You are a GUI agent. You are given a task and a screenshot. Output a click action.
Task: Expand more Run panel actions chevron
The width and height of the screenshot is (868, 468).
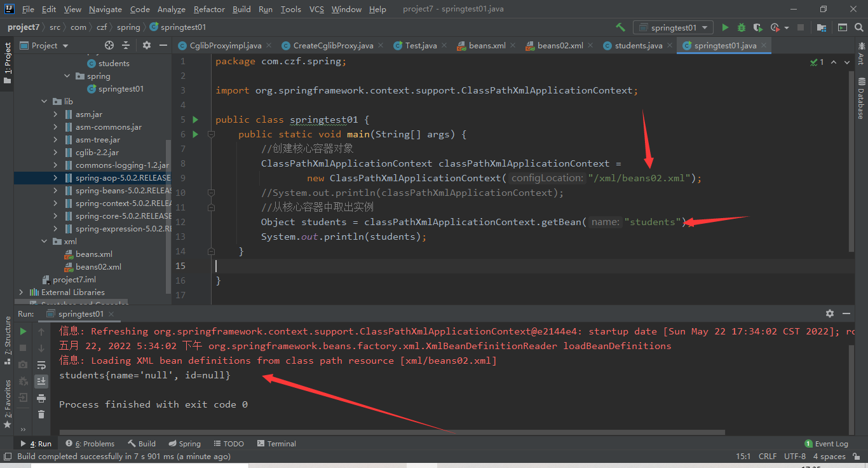(24, 429)
